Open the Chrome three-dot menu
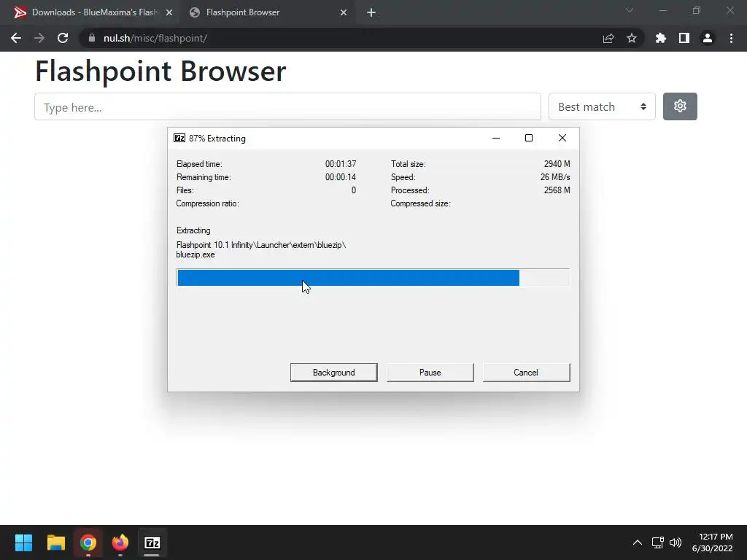 point(731,38)
